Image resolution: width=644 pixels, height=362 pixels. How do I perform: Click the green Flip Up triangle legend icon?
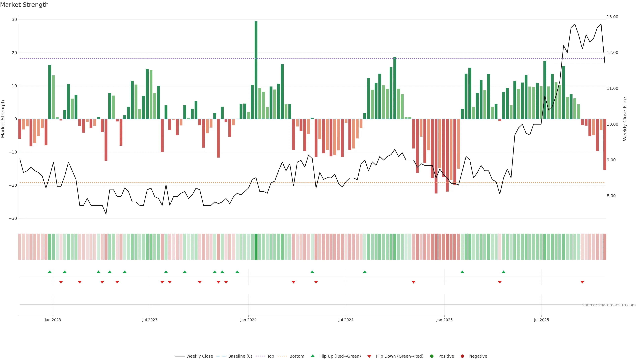pos(312,356)
